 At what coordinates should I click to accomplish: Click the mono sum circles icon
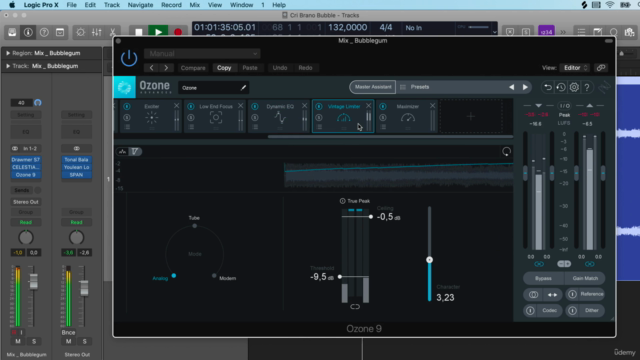[533, 295]
